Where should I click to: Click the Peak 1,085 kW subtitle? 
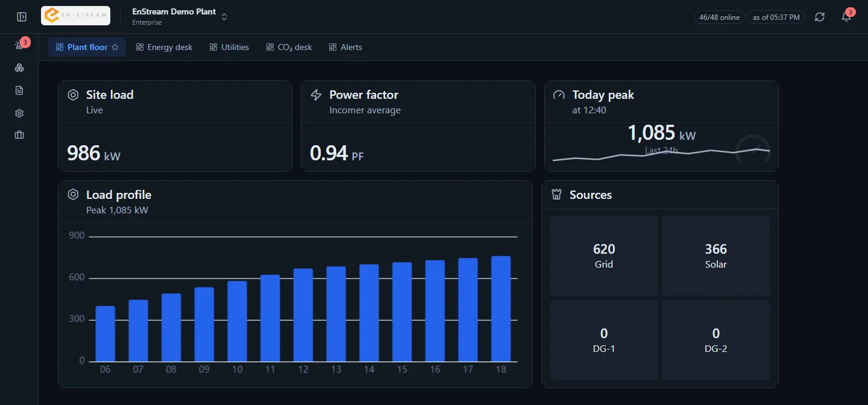pyautogui.click(x=117, y=210)
